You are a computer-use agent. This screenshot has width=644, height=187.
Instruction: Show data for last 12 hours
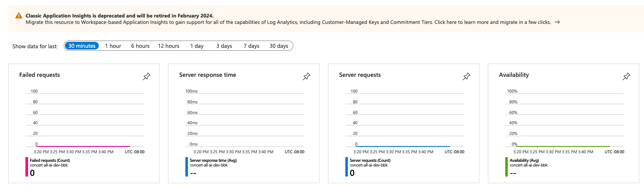(168, 46)
